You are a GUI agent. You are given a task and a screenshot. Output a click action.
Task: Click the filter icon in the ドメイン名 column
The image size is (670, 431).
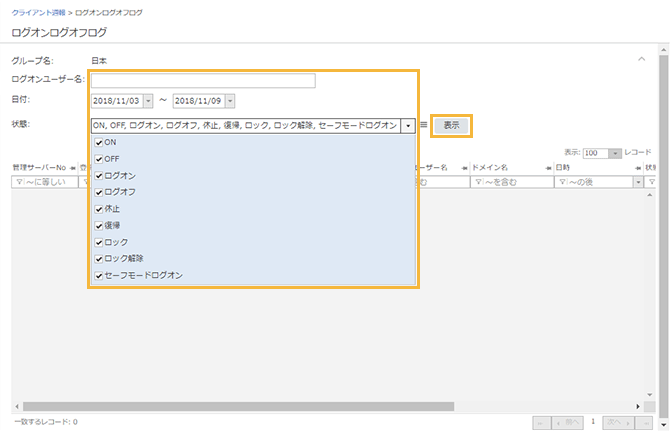[478, 182]
